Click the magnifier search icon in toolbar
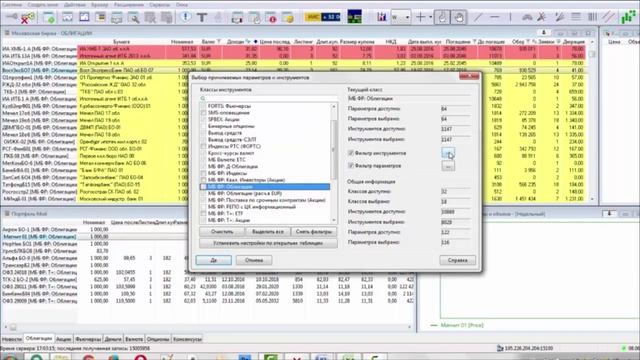The height and width of the screenshot is (360, 640). [x=133, y=18]
